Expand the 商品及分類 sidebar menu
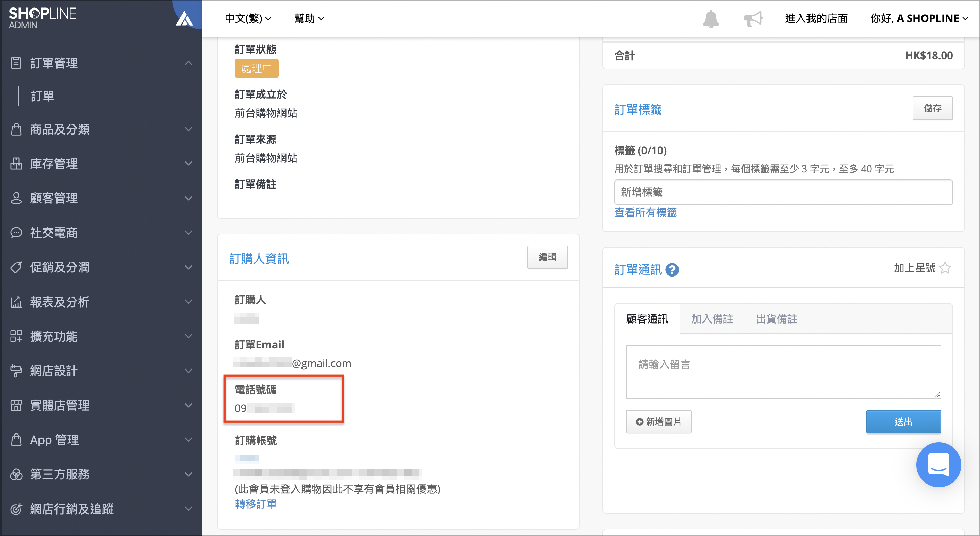The width and height of the screenshot is (980, 536). [101, 129]
